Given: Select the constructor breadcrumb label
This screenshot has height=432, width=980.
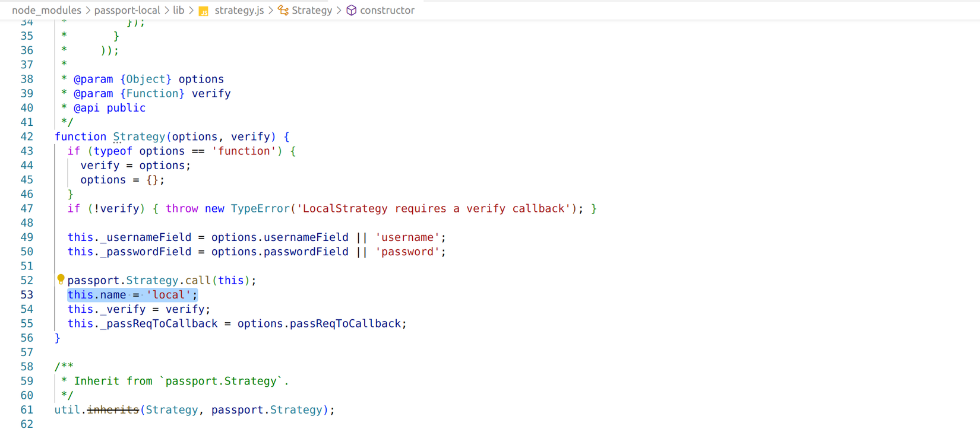Looking at the screenshot, I should [387, 10].
